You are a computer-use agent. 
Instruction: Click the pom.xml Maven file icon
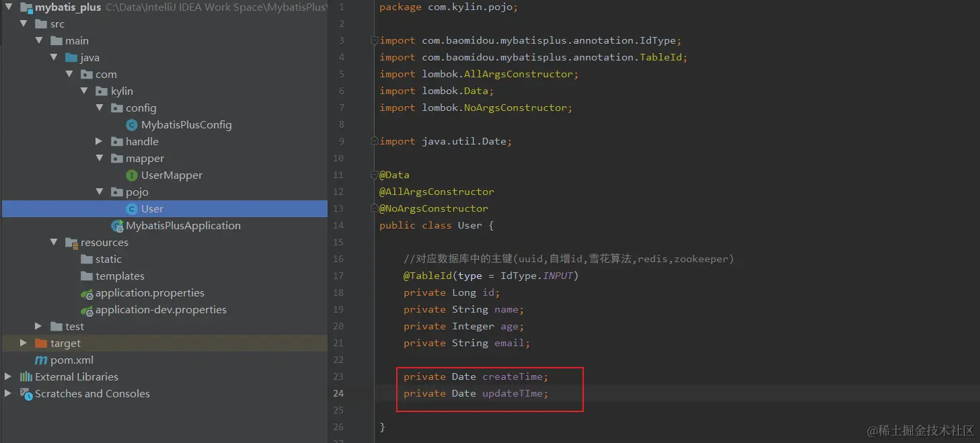(x=41, y=360)
